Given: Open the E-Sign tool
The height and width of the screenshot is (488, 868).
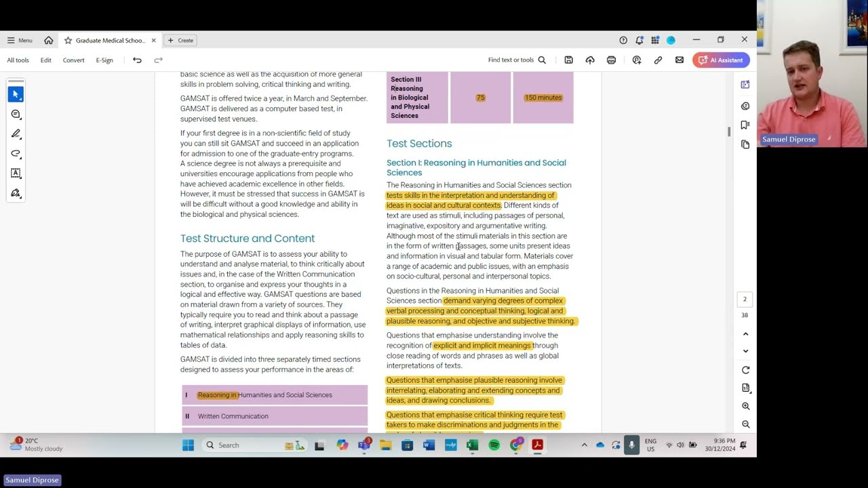Looking at the screenshot, I should (x=104, y=60).
